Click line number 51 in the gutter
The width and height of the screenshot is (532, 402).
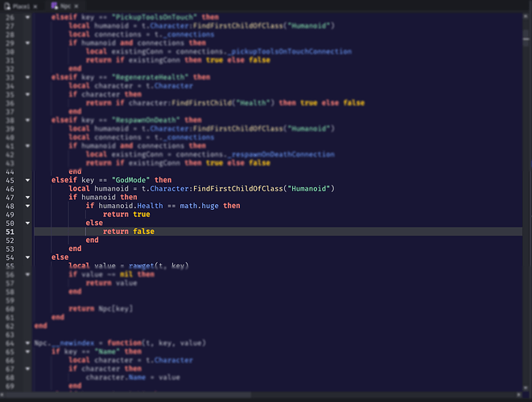10,232
